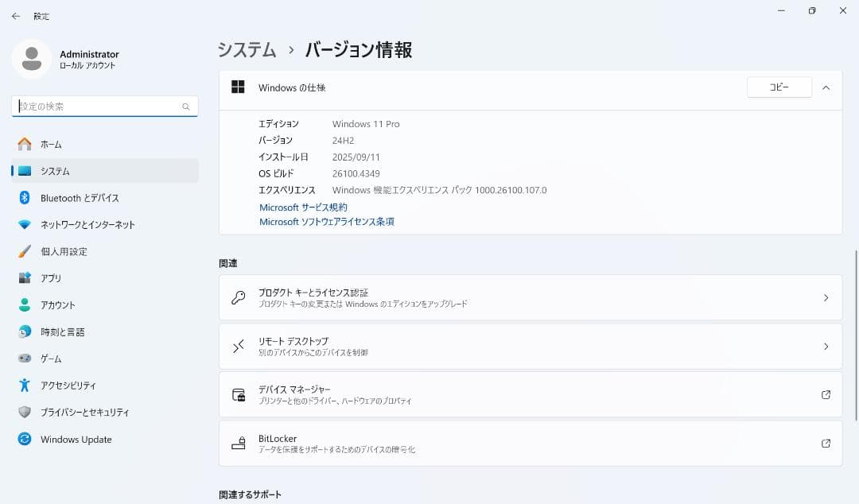Click the バージョン情報 page title
This screenshot has width=859, height=504.
click(358, 50)
